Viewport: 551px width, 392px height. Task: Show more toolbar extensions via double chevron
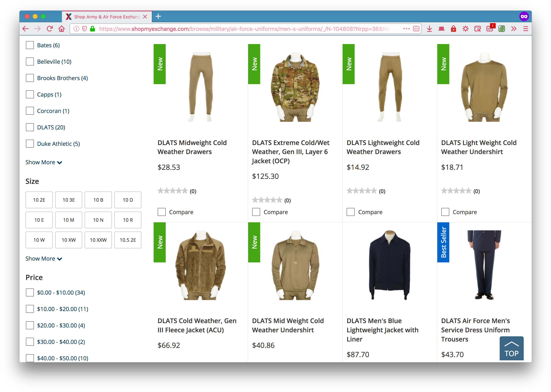pos(514,29)
